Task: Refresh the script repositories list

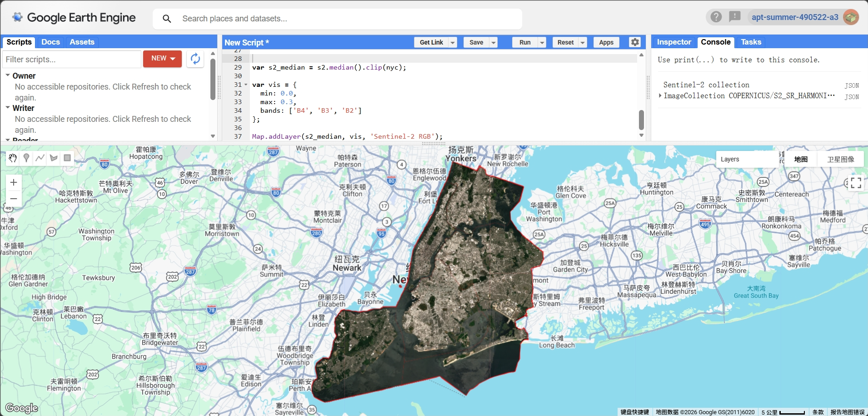Action: 195,59
